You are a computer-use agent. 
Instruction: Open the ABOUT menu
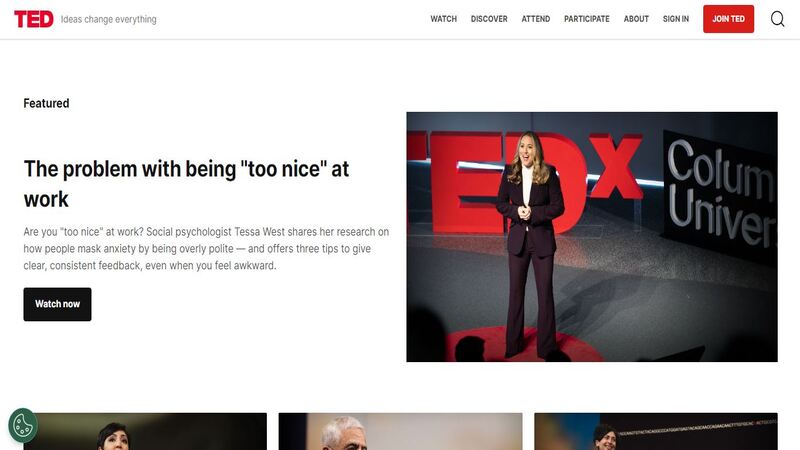[x=636, y=19]
